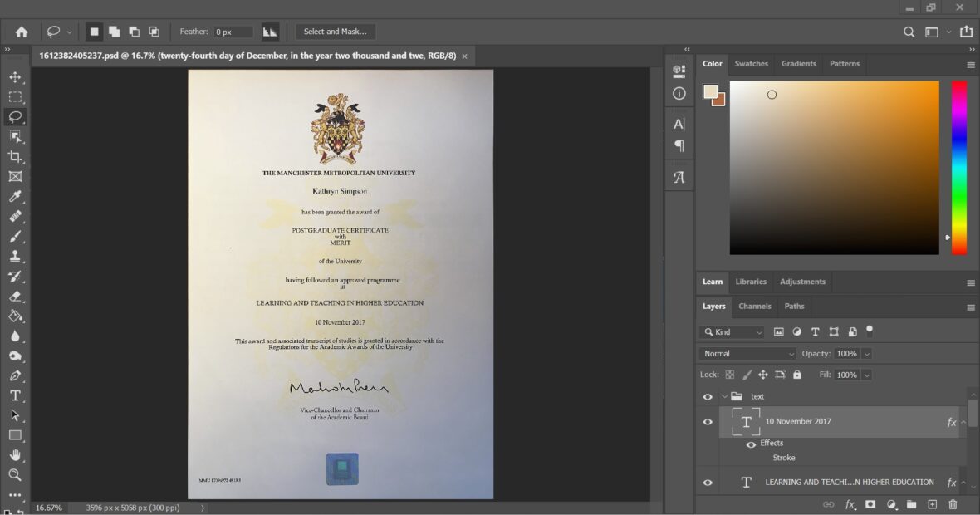Close the 1612382405237.psd document tab

pos(464,56)
